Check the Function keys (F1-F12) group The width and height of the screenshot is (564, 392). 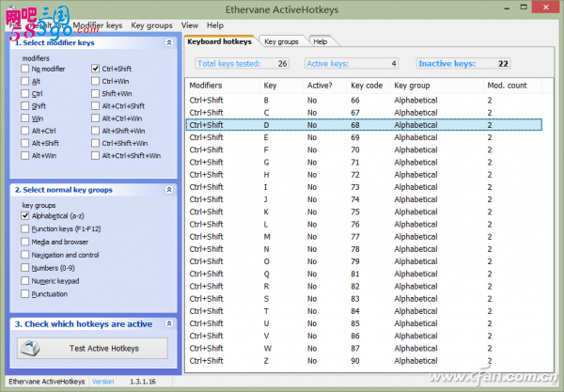point(24,228)
